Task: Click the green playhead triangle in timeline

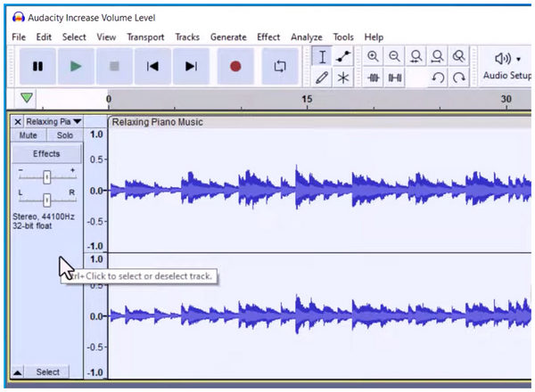Action: [27, 98]
